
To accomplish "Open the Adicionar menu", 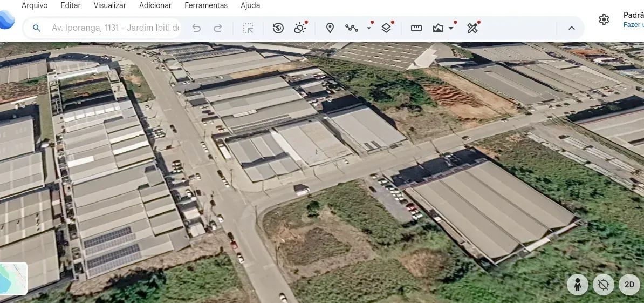I will pyautogui.click(x=155, y=5).
